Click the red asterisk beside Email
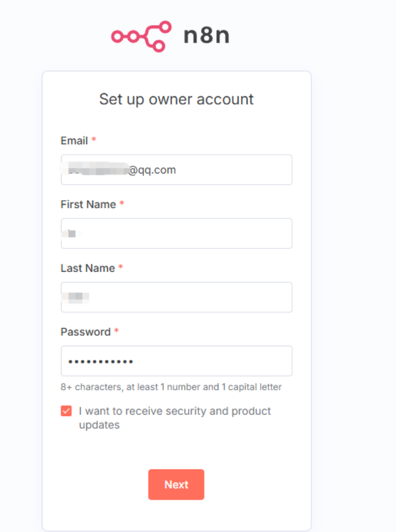Viewport: 396px width, 532px height. (x=94, y=139)
